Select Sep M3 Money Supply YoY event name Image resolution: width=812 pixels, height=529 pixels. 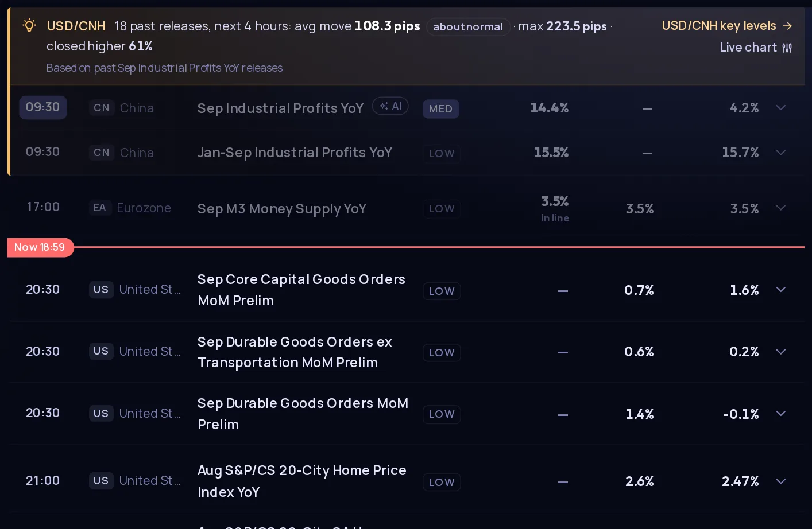[x=282, y=209]
